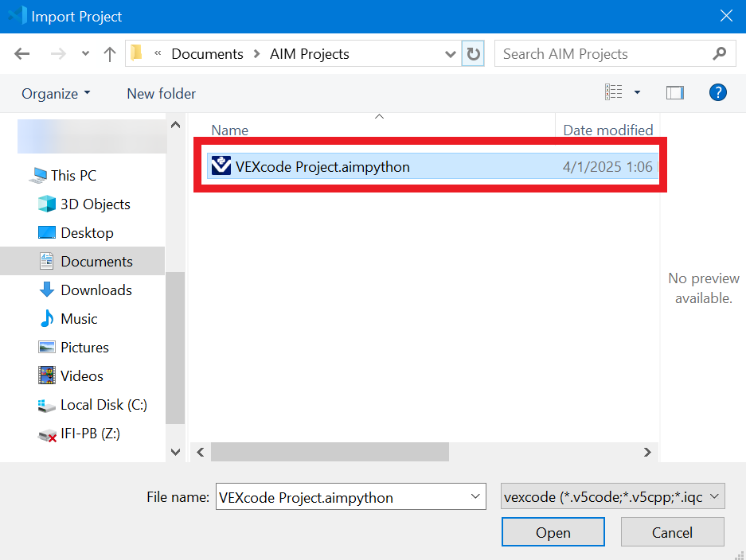This screenshot has height=560, width=746.
Task: Click the search magnifier icon
Action: tap(719, 53)
